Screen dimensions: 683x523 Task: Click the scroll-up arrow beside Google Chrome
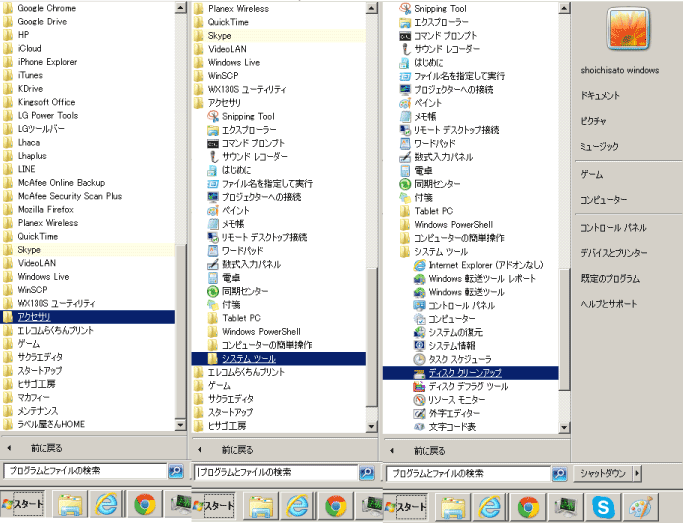(181, 7)
